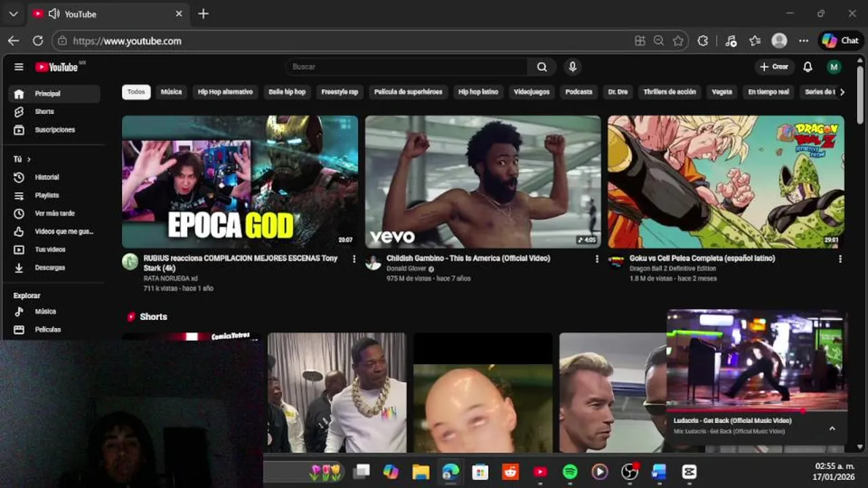
Task: Reload the page with refresh icon
Action: pyautogui.click(x=38, y=41)
